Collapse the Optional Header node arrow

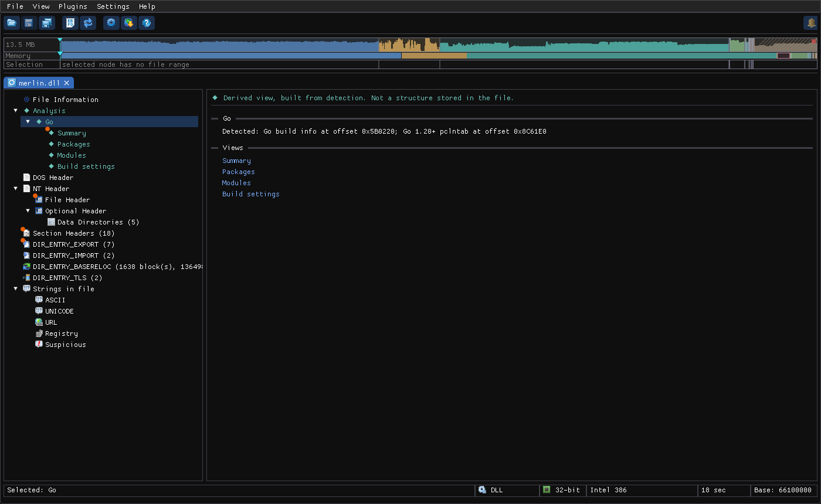tap(28, 211)
